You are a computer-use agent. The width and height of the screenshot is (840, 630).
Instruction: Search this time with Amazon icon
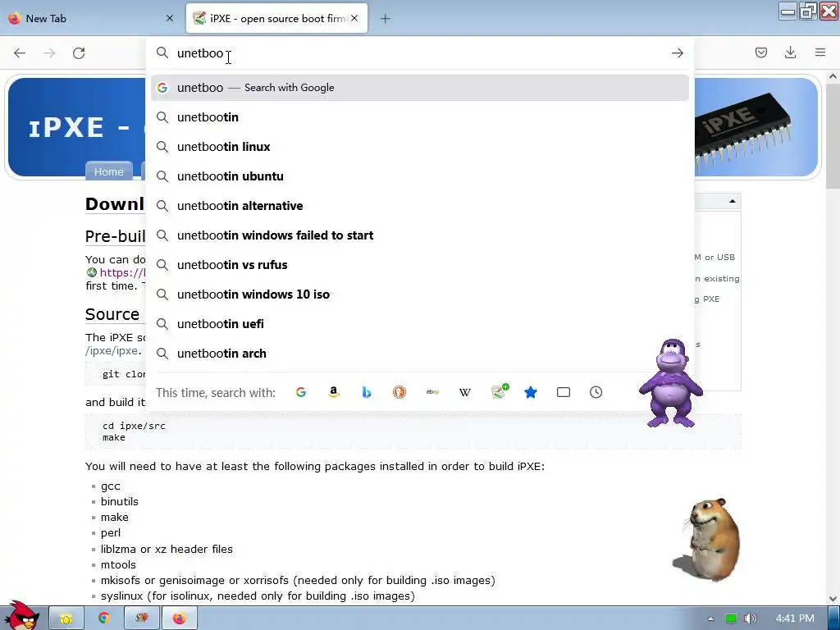pyautogui.click(x=334, y=392)
